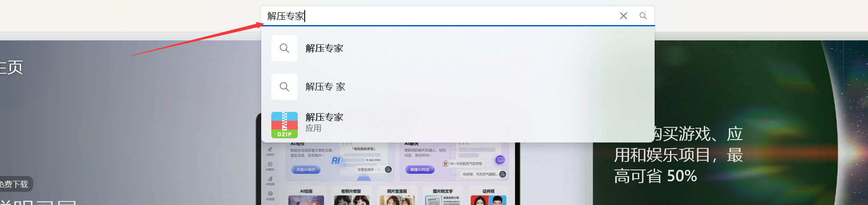Click the 照片变漫画 card in the promo image
Screen dimensions: 868x205
pyautogui.click(x=397, y=196)
